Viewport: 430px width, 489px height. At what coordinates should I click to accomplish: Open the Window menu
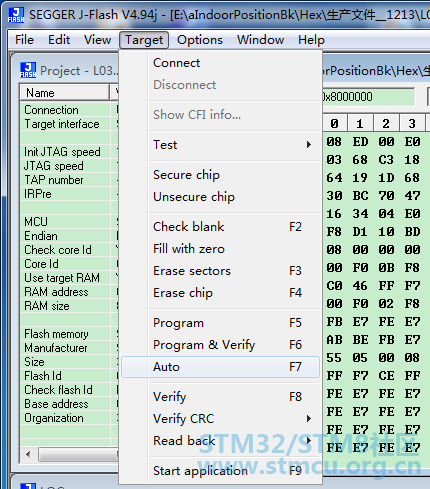(260, 40)
